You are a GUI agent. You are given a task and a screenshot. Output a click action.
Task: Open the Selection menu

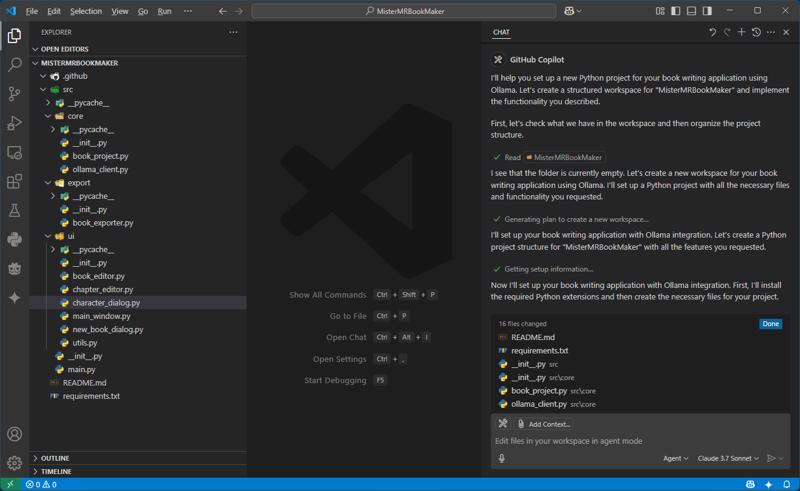pos(86,11)
